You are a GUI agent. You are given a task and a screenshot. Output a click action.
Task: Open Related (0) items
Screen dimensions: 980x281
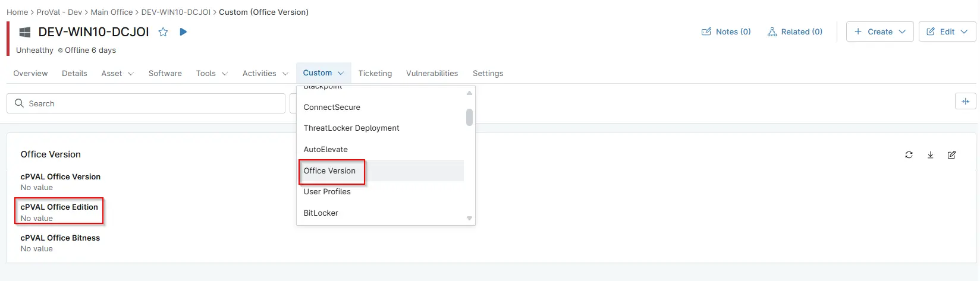tap(794, 32)
